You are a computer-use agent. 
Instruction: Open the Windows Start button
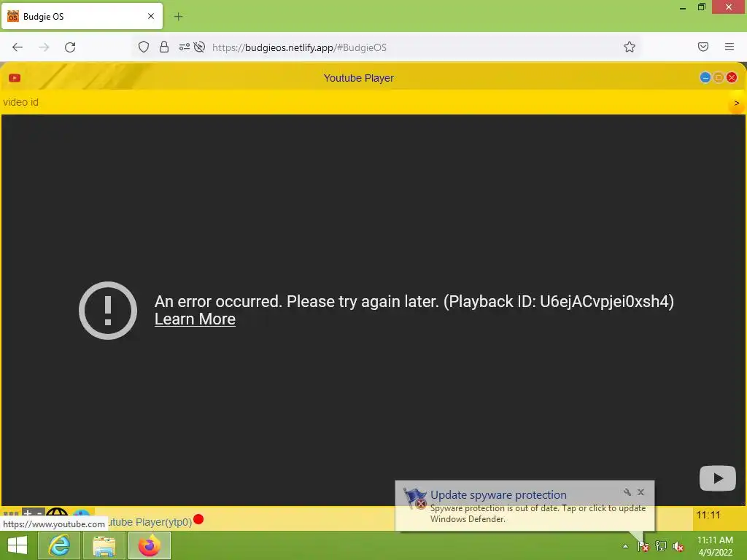click(18, 545)
